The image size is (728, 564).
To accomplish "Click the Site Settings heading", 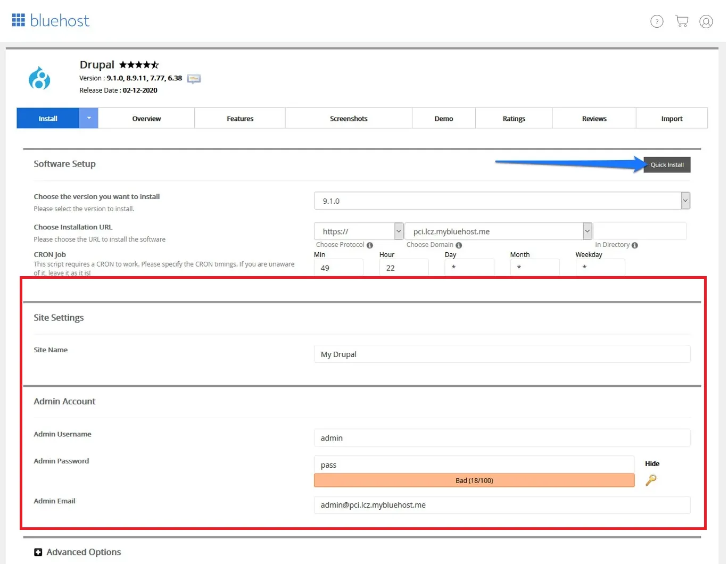I will pos(59,318).
